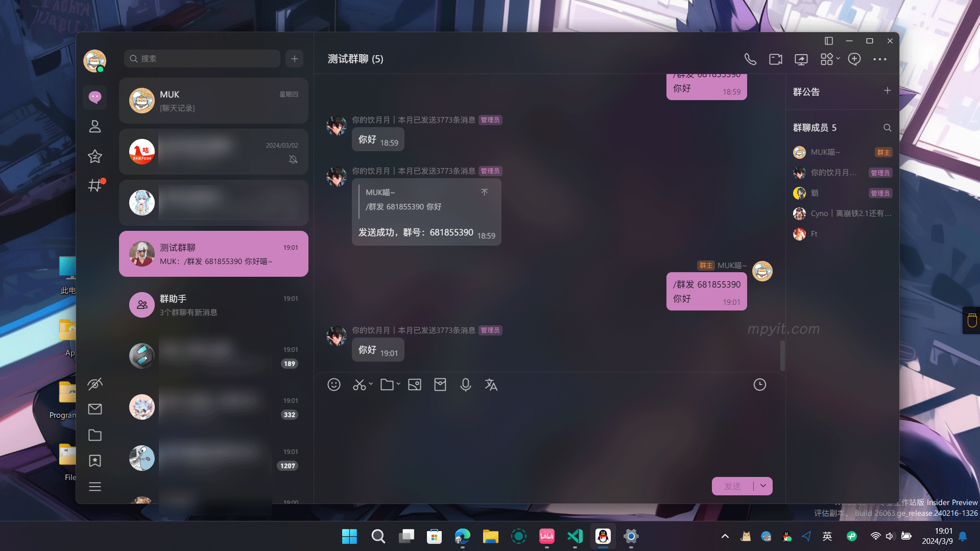Viewport: 980px width, 551px height.
Task: Select the MUK conversation
Action: coord(213,101)
